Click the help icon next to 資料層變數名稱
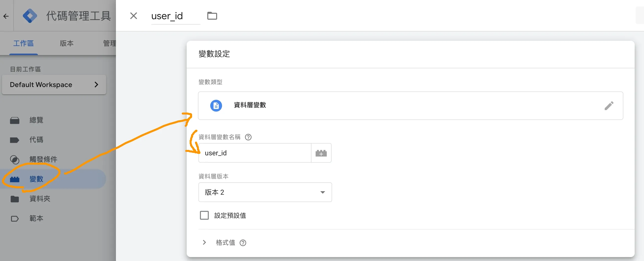The height and width of the screenshot is (261, 644). (x=248, y=137)
